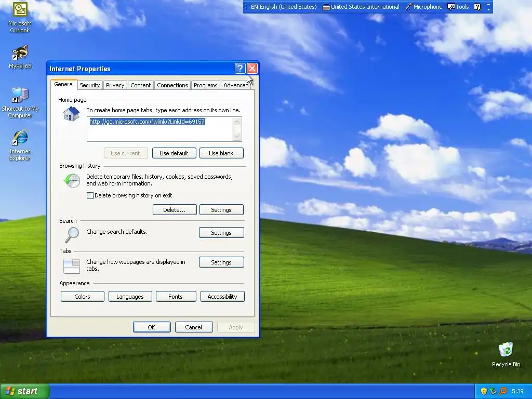
Task: Open the Content tab
Action: (140, 85)
